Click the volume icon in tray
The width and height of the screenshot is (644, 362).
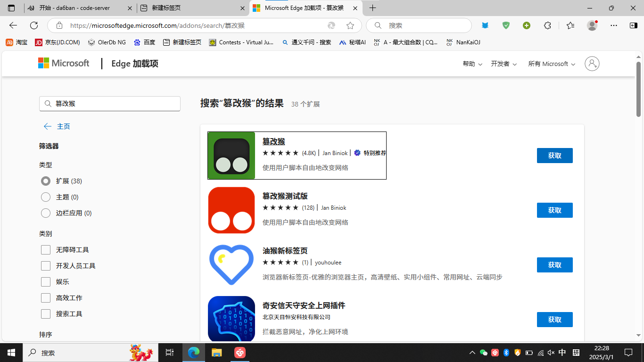(x=552, y=353)
